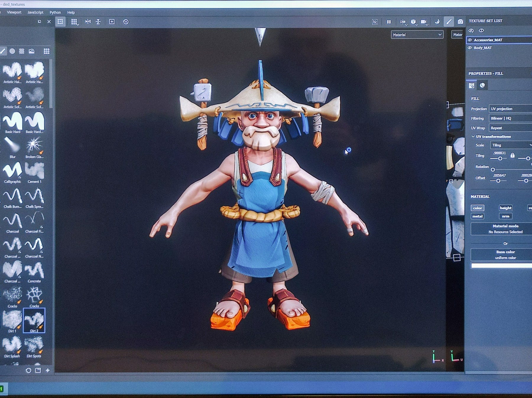Click the new folder icon below the shelf
The image size is (532, 398).
(x=38, y=370)
